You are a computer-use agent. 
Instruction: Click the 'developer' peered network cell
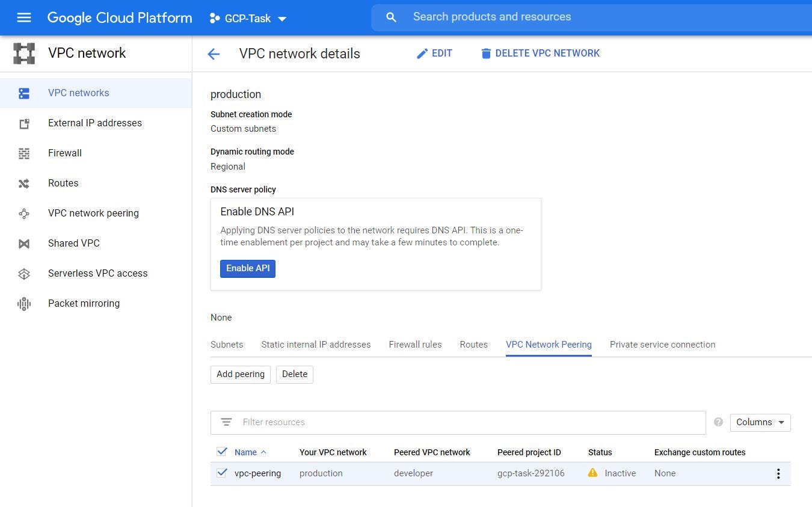[413, 473]
